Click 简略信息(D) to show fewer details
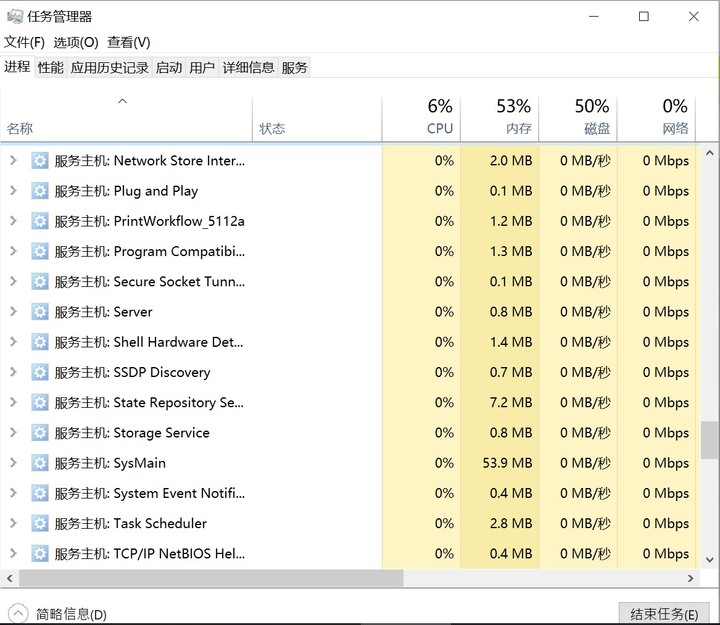 (57, 614)
